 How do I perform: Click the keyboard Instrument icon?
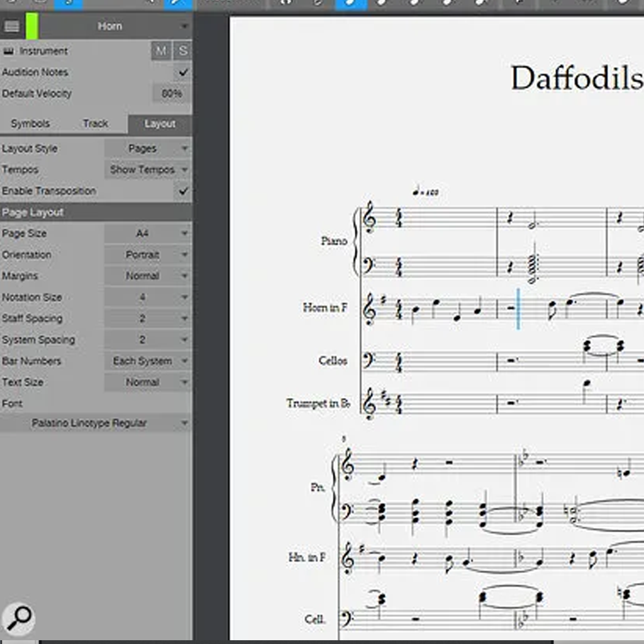pyautogui.click(x=8, y=51)
